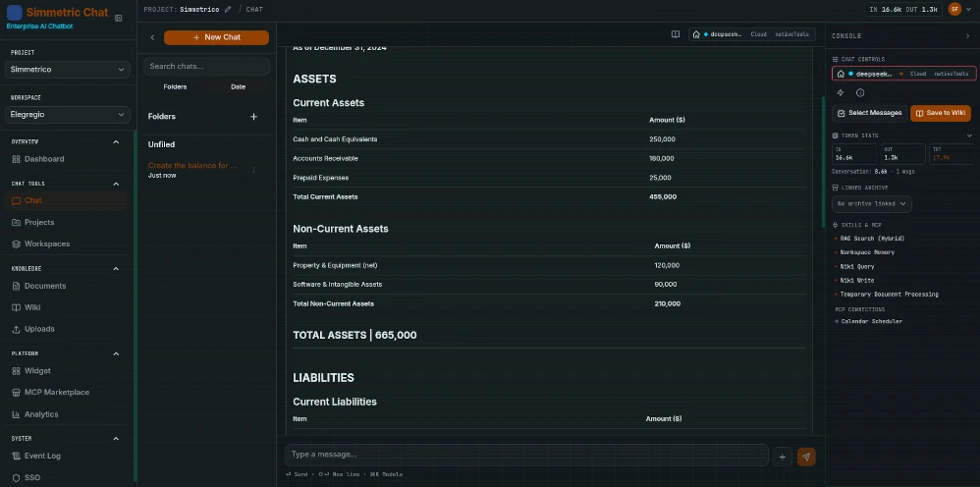This screenshot has width=980, height=487.
Task: Open the 'No archive linked' dropdown
Action: (871, 204)
